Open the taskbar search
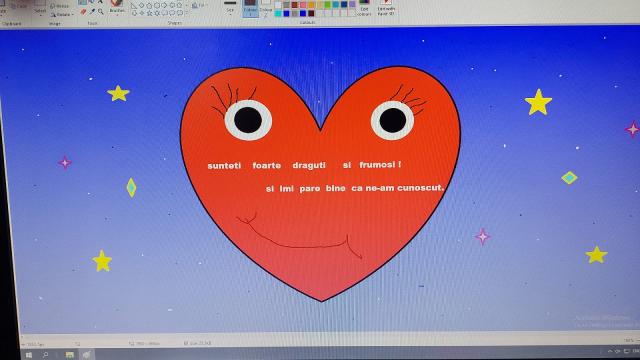 [46, 355]
